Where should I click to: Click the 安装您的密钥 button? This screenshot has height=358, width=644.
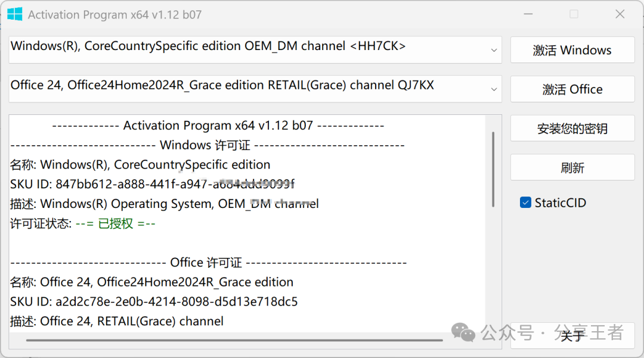click(572, 128)
